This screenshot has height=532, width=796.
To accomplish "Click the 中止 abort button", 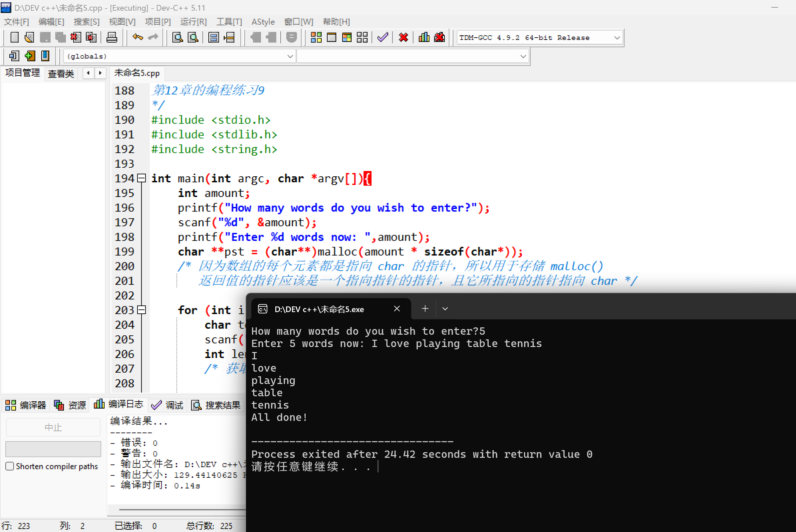I will click(x=53, y=427).
